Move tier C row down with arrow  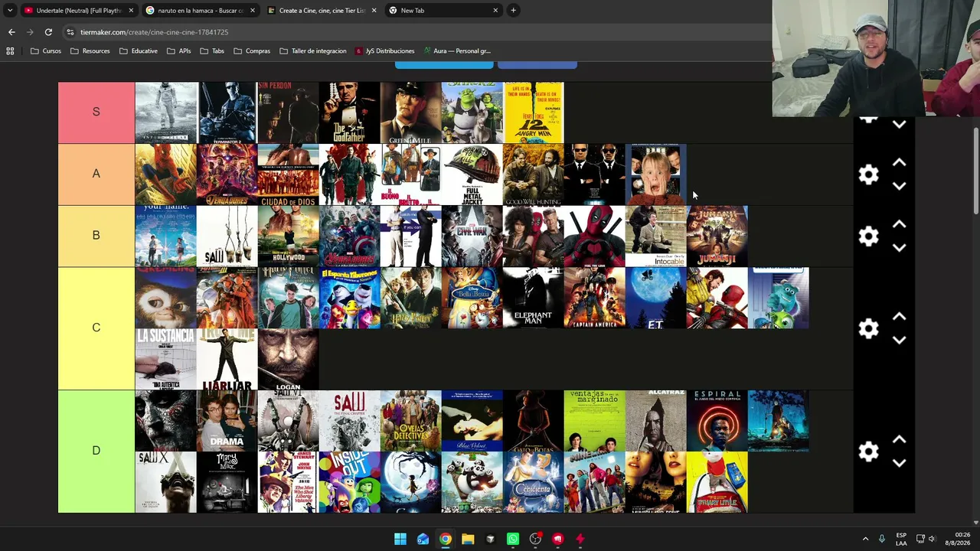click(899, 340)
